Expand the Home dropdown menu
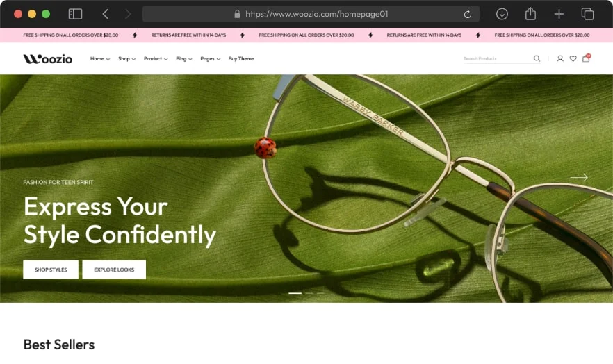Image resolution: width=613 pixels, height=364 pixels. point(100,58)
